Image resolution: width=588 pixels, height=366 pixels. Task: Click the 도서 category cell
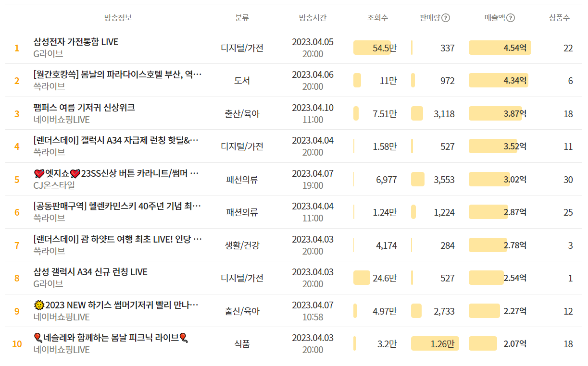coord(242,81)
